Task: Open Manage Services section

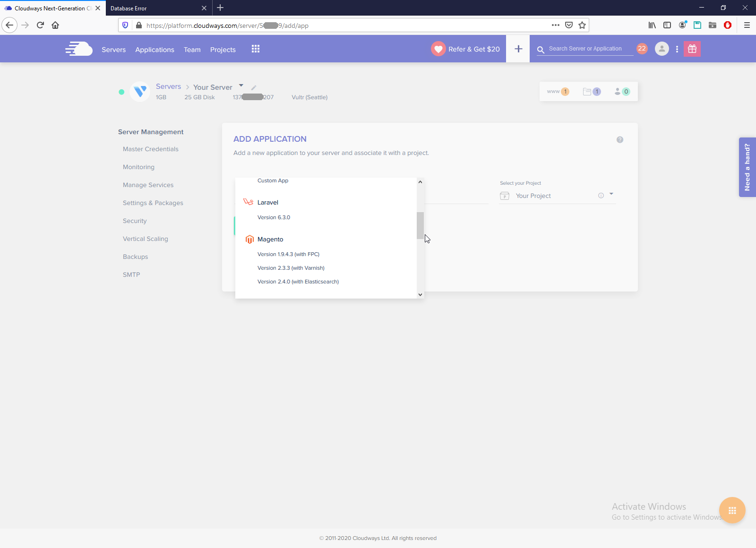Action: 148,185
